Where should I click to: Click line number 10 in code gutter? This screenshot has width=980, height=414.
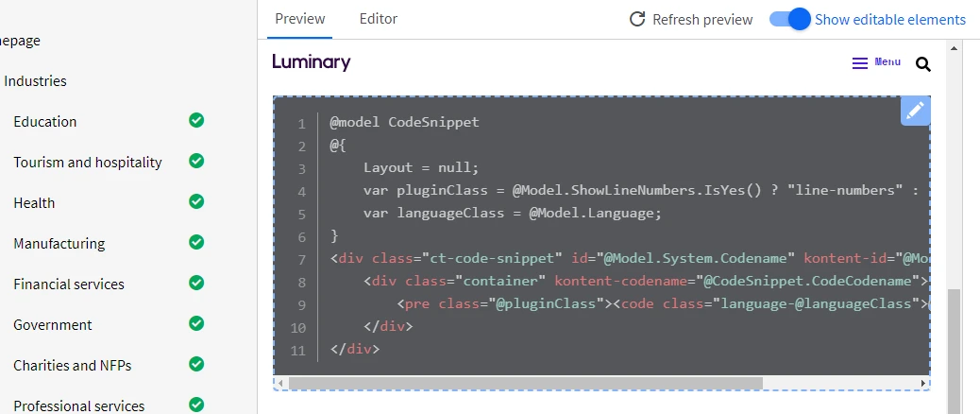point(297,328)
